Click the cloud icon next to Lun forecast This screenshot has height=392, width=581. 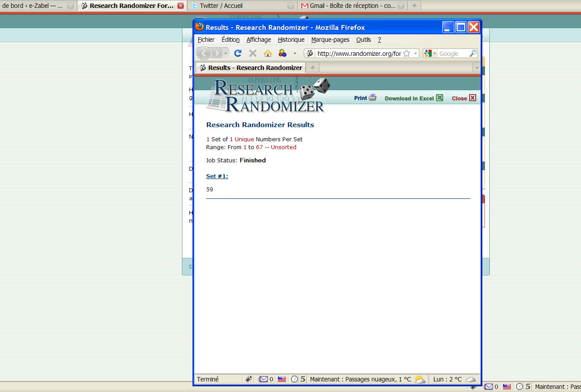471,380
